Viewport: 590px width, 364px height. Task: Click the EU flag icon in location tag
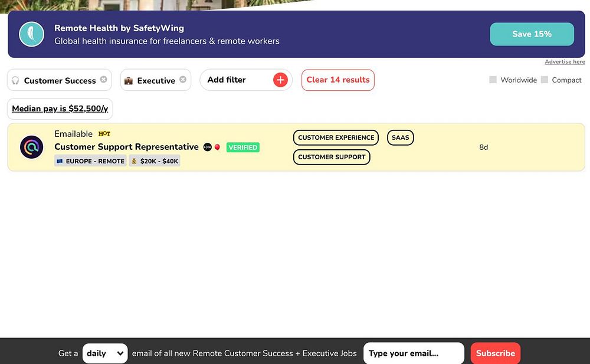click(x=60, y=161)
